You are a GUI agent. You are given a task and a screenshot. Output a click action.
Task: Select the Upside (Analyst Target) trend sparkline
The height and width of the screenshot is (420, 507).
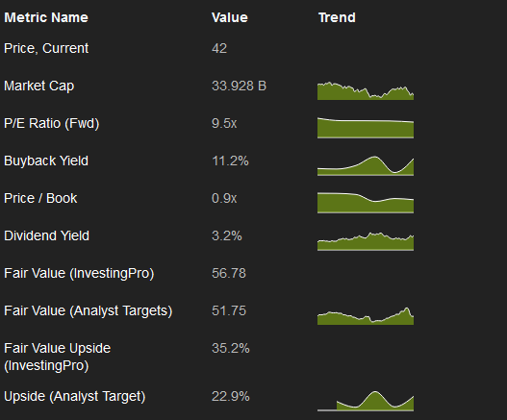pyautogui.click(x=366, y=401)
